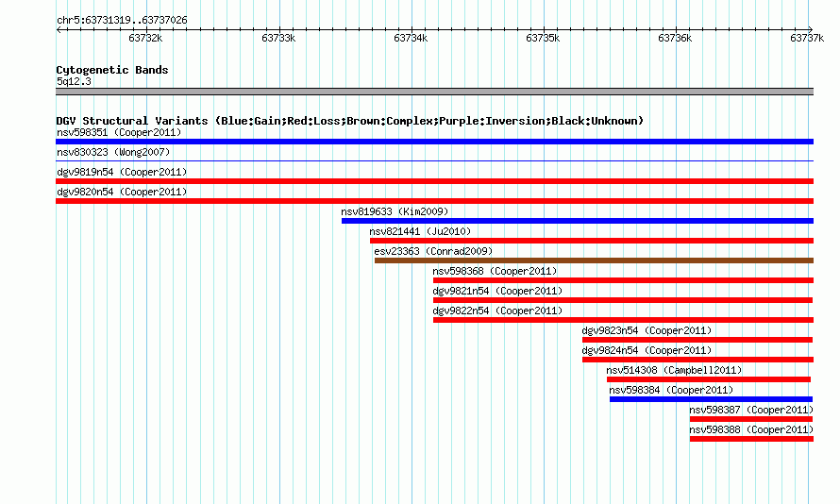Click the 63736k ruler tick label
Image resolution: width=840 pixels, height=504 pixels.
(x=675, y=38)
